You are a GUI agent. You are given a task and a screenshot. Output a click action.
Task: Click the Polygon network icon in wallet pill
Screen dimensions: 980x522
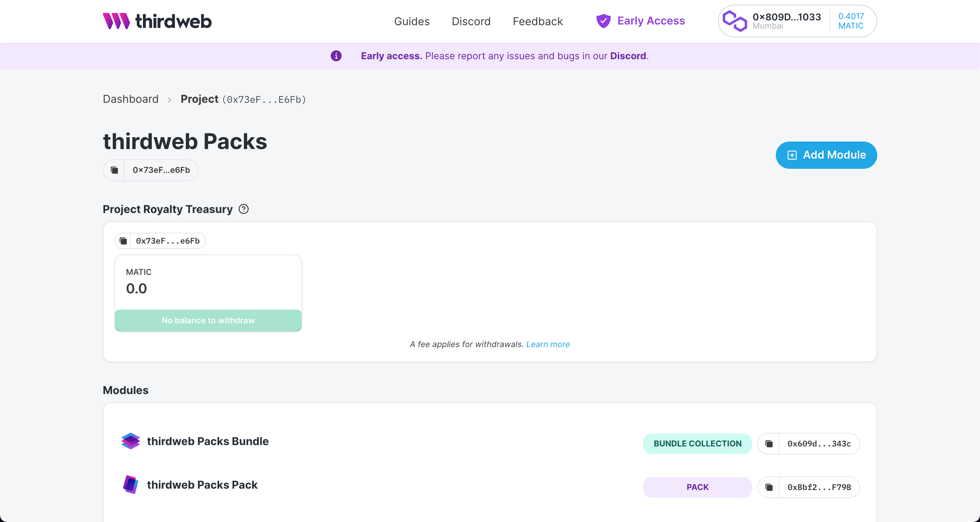(735, 21)
